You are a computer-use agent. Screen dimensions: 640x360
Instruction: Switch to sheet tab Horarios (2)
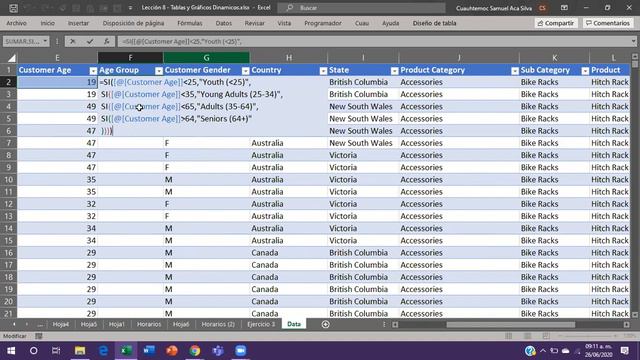(x=218, y=324)
